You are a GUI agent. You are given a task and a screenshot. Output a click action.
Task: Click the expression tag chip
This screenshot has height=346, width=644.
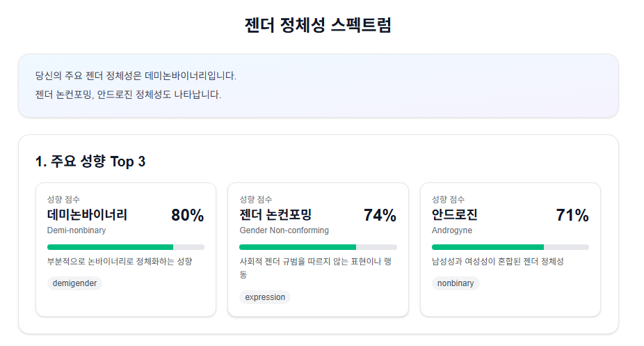coord(265,297)
